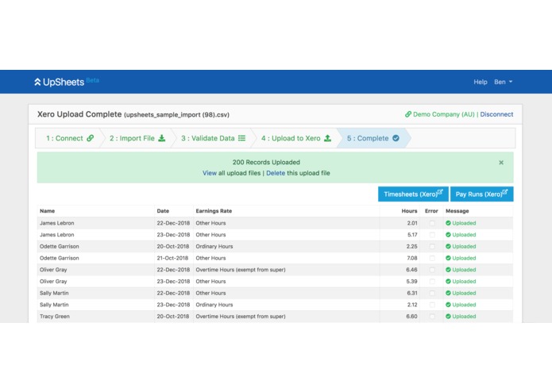Dismiss the 200 Records Uploaded alert
552x392 pixels.
(x=501, y=163)
